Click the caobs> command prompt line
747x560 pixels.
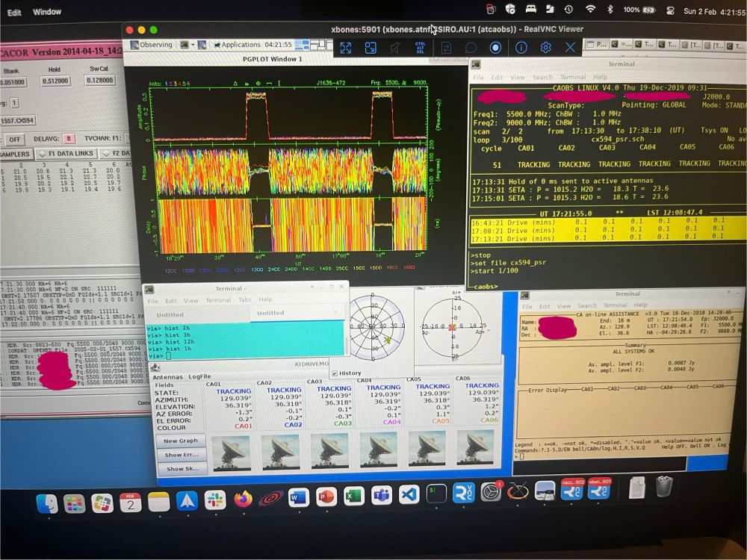(x=486, y=287)
